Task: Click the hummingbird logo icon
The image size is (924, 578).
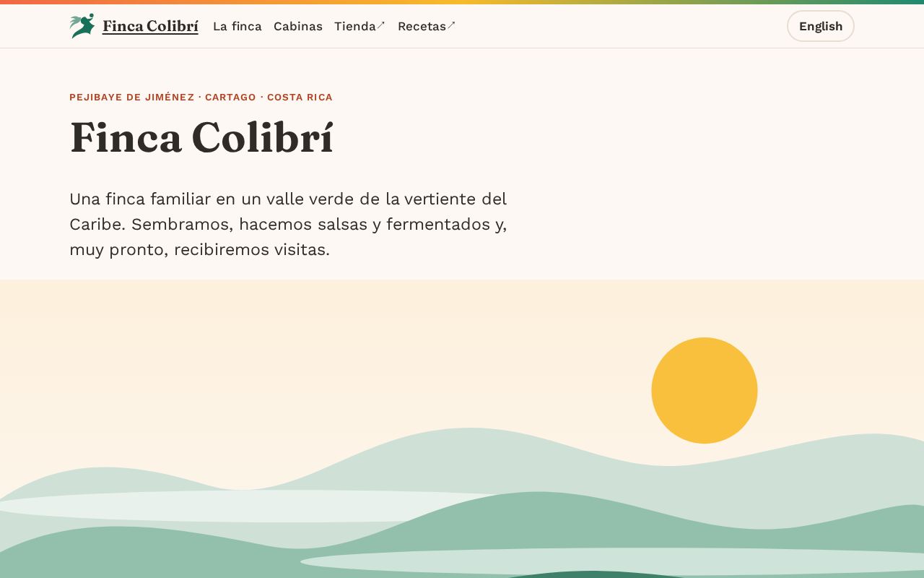Action: (82, 26)
